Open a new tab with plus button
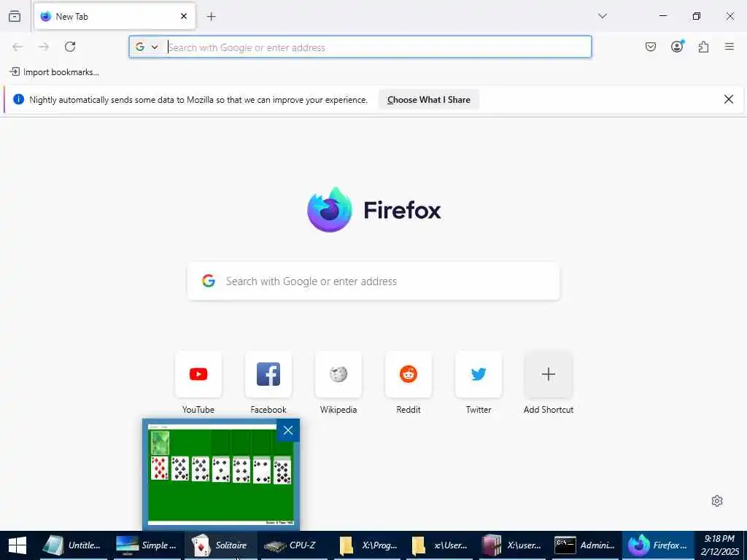747x560 pixels. 211,17
